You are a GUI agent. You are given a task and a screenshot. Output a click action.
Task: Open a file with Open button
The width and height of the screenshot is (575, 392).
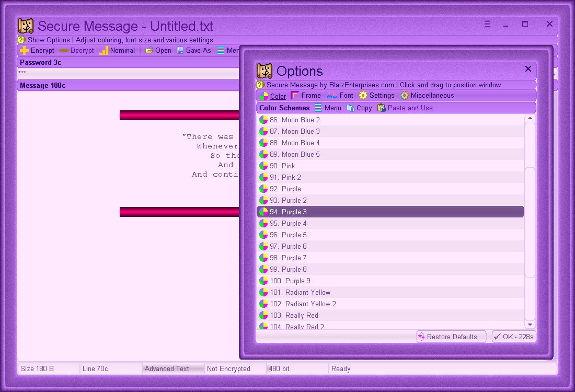tap(158, 51)
